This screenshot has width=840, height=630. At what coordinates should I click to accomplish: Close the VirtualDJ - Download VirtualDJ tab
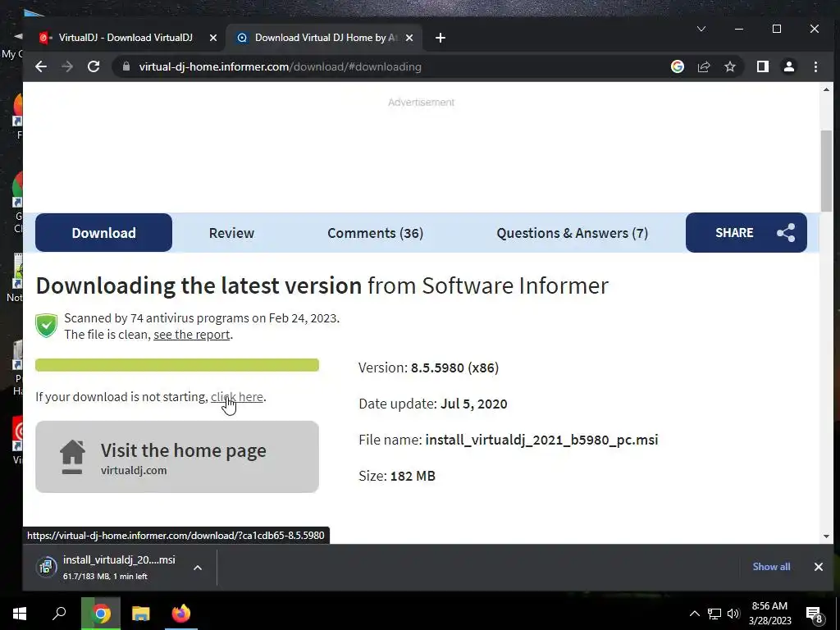coord(212,38)
